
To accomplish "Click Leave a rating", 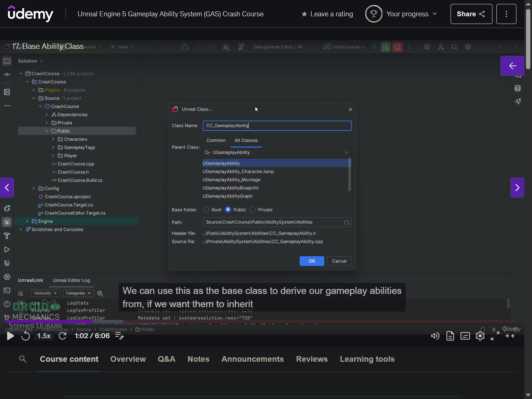I will (327, 14).
